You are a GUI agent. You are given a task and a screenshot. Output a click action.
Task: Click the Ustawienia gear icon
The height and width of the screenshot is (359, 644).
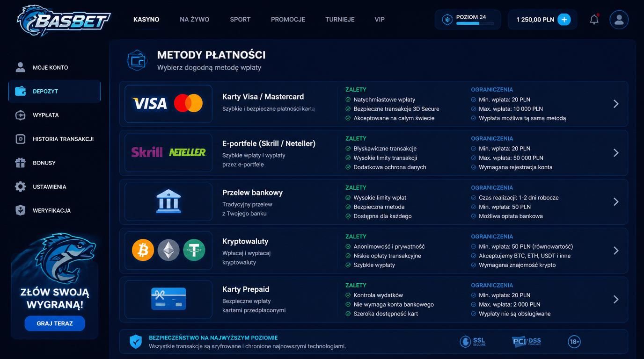click(20, 187)
